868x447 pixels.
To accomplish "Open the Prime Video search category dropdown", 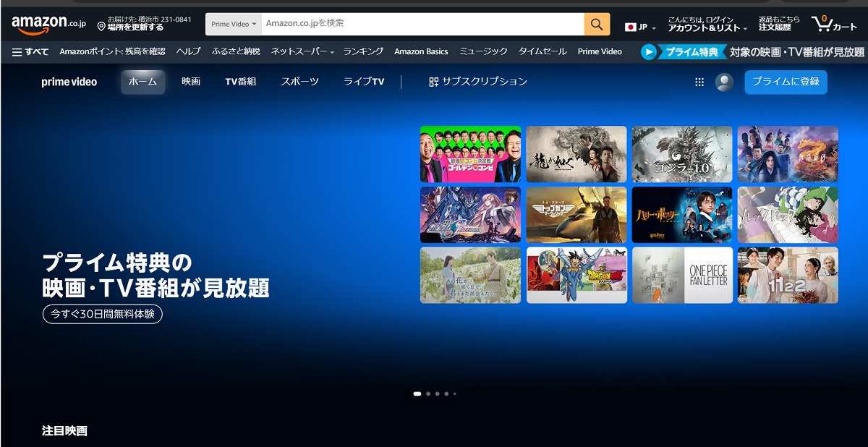I will click(233, 24).
